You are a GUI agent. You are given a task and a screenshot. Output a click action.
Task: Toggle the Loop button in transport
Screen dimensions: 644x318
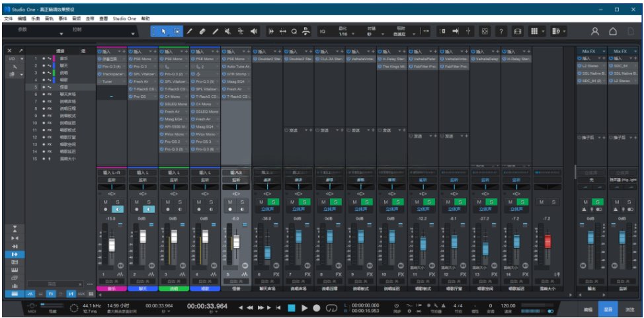pyautogui.click(x=331, y=307)
